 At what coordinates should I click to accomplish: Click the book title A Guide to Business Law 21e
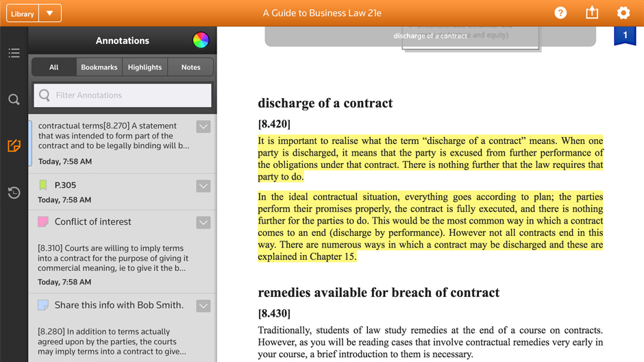pos(322,13)
